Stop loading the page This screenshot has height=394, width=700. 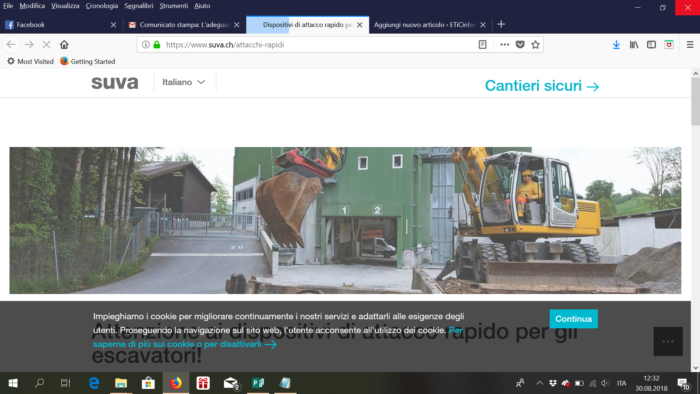[46, 45]
